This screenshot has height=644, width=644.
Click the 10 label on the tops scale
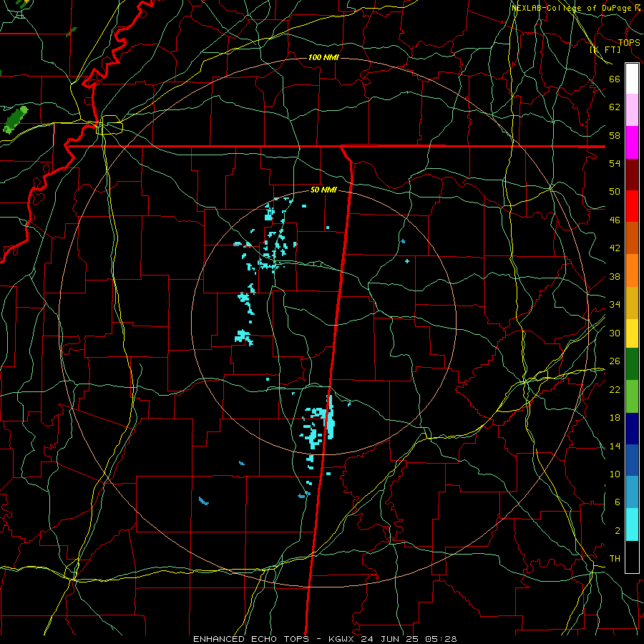615,474
